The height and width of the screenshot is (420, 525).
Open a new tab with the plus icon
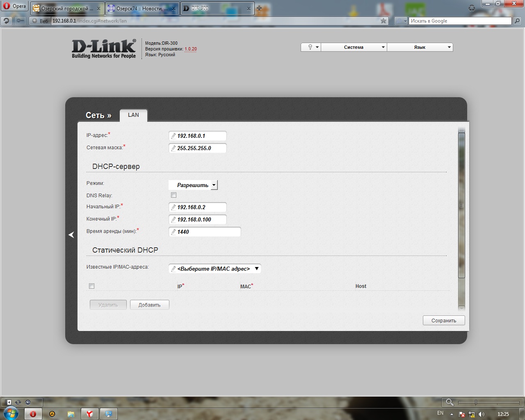(259, 9)
